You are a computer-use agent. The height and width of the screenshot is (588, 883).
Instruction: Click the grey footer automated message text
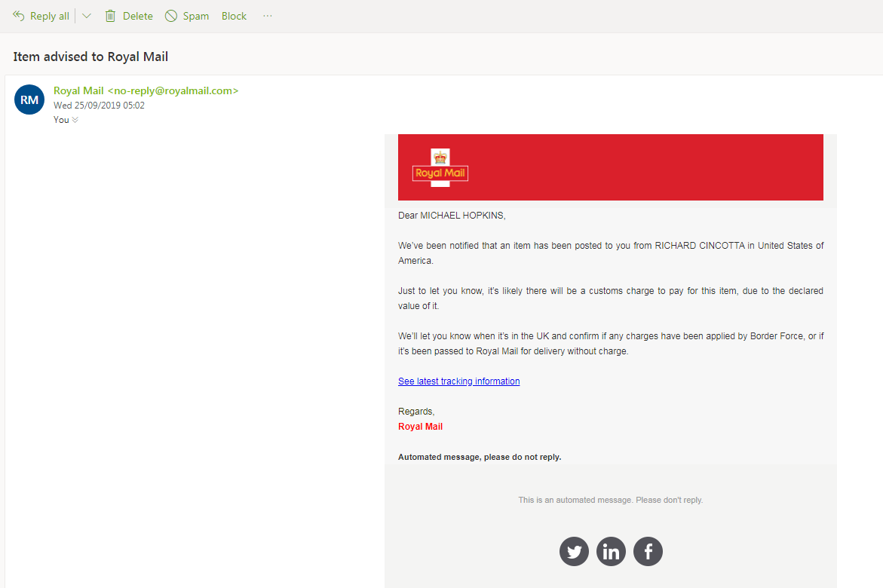pos(610,500)
